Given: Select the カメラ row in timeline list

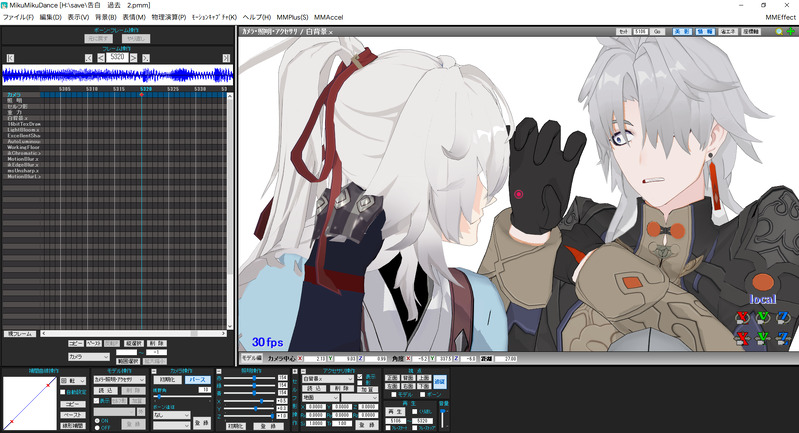Looking at the screenshot, I should (x=21, y=95).
